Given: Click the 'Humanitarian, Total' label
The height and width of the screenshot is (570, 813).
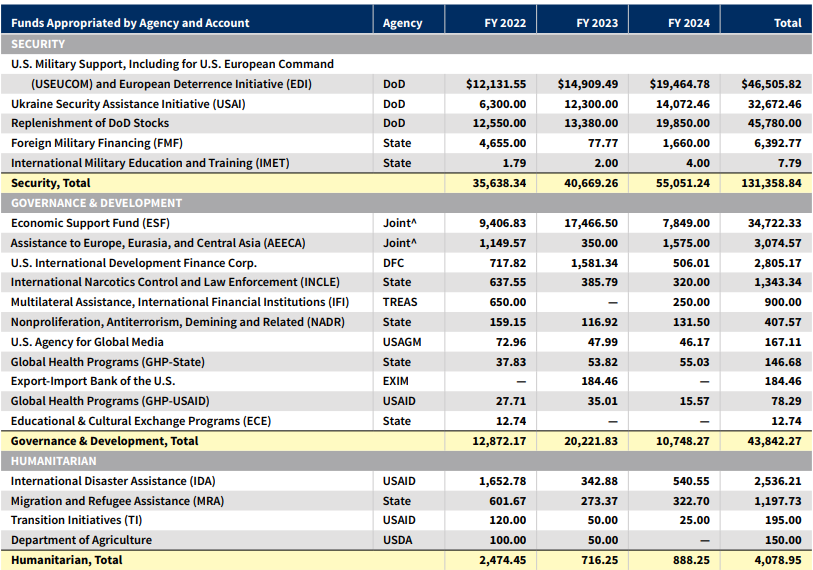Looking at the screenshot, I should click(x=66, y=560).
